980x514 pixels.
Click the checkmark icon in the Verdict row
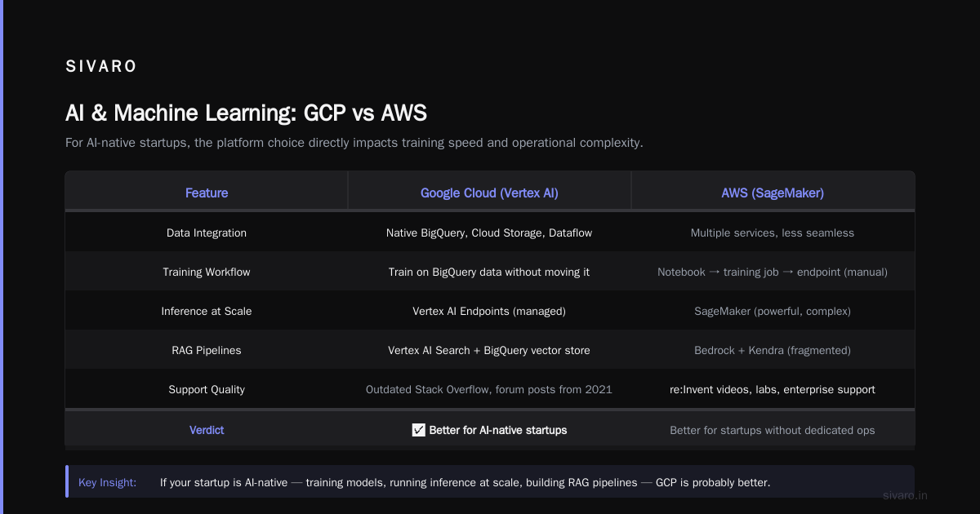[x=419, y=430]
